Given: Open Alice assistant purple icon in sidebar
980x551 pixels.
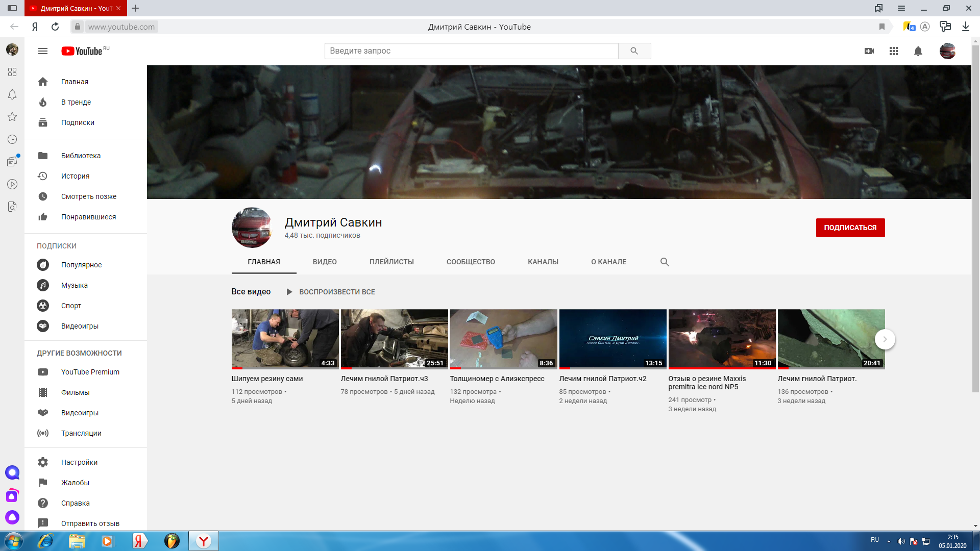Looking at the screenshot, I should [12, 517].
